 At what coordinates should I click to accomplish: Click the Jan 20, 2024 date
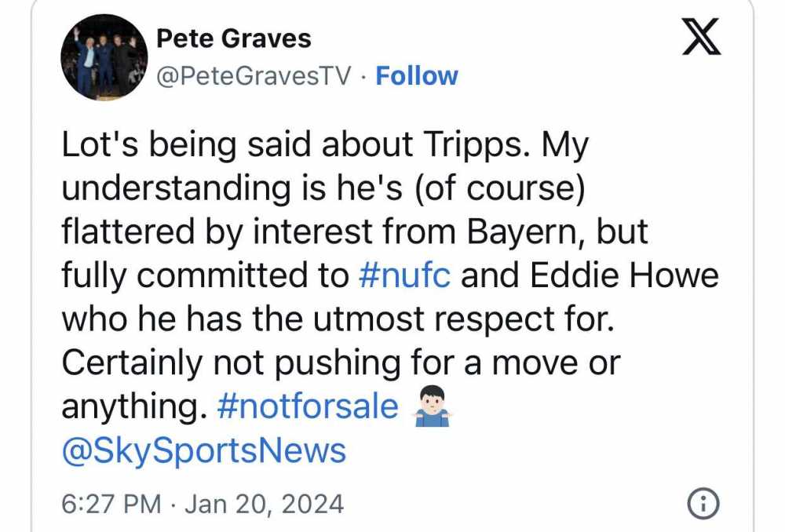click(x=264, y=504)
